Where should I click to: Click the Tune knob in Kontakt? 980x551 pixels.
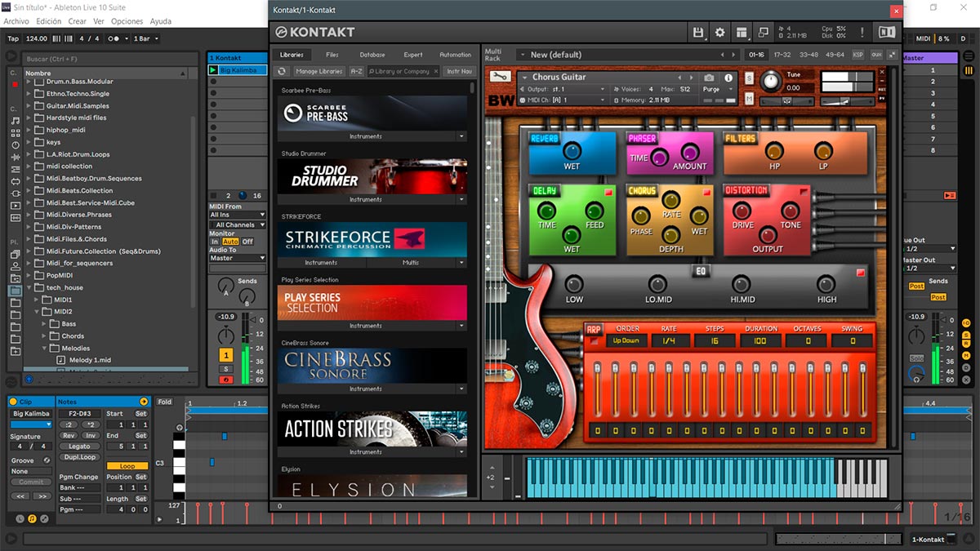[770, 82]
